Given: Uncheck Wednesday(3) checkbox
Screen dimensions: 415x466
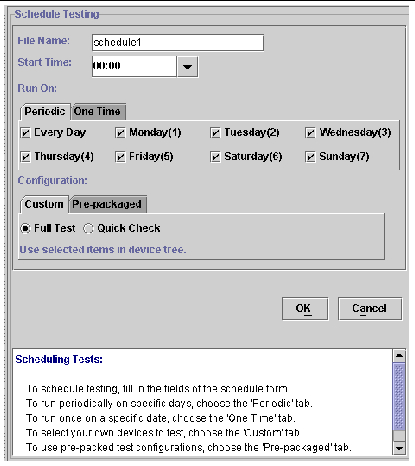Looking at the screenshot, I should (x=310, y=133).
